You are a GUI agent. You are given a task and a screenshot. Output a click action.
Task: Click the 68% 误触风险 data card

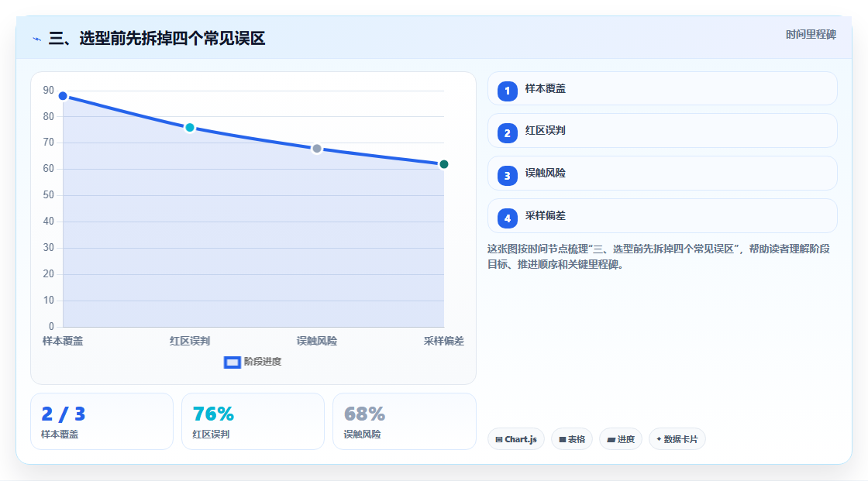404,422
